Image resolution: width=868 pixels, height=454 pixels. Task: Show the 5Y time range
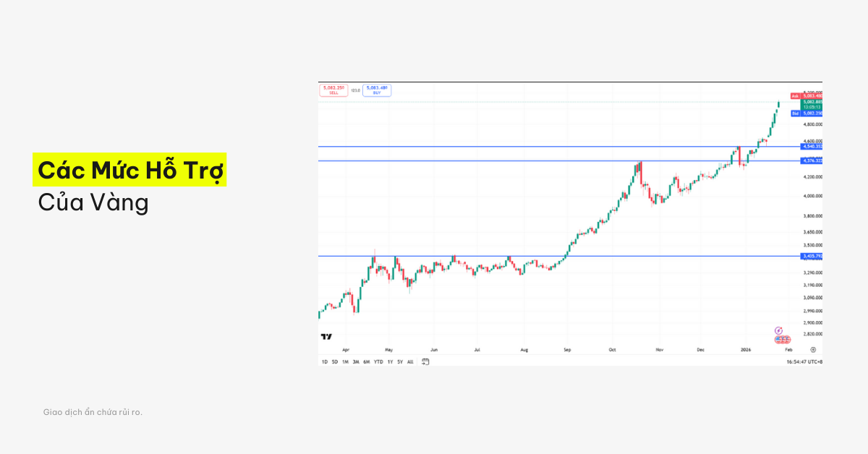pyautogui.click(x=400, y=361)
